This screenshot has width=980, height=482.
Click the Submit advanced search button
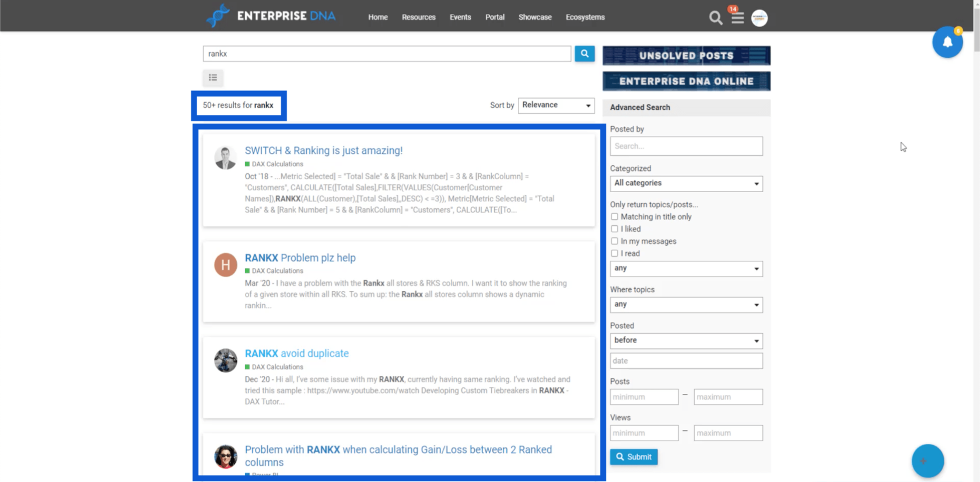click(x=634, y=457)
